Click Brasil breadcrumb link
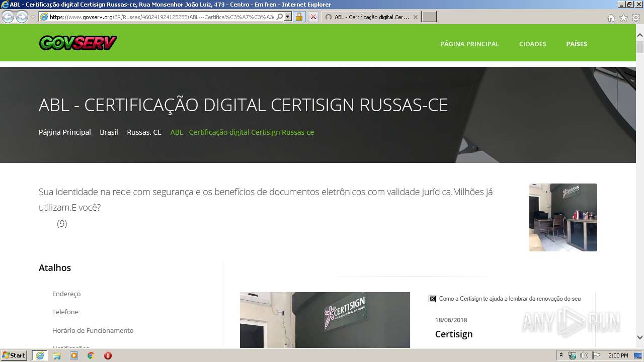Viewport: 644px width, 362px height. pos(109,132)
